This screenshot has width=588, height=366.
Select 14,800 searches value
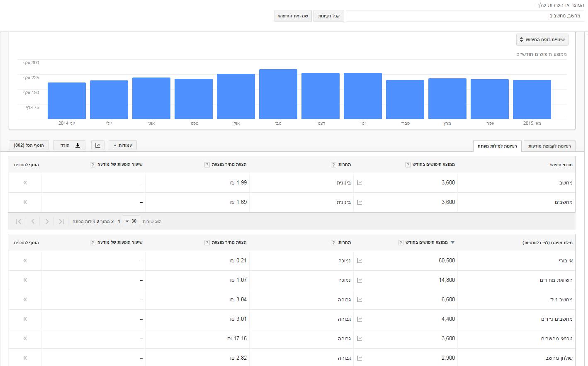[447, 280]
